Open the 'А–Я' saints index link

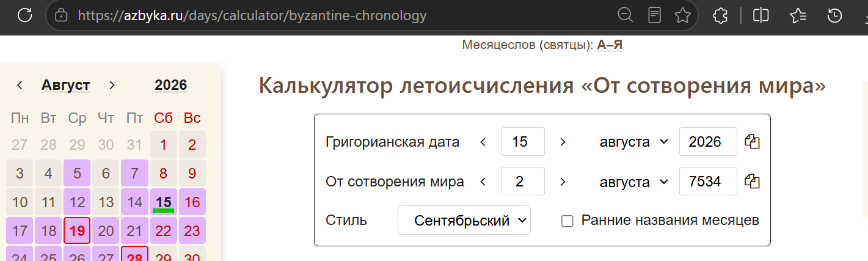pyautogui.click(x=610, y=45)
